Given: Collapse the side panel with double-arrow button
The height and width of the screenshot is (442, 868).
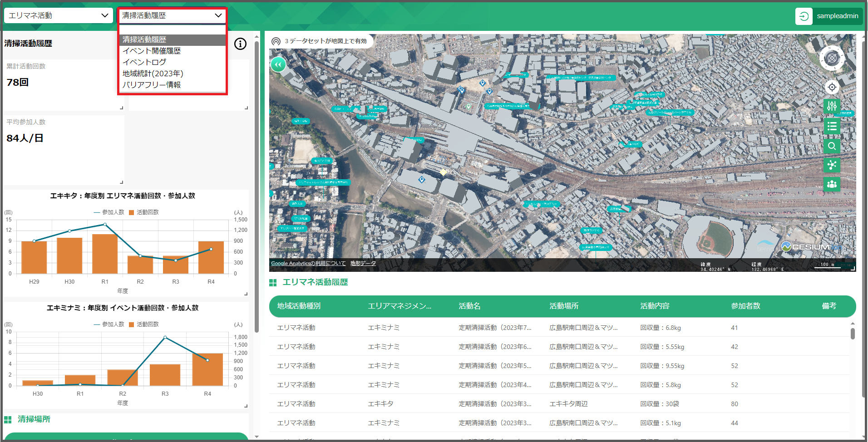Looking at the screenshot, I should click(x=278, y=65).
